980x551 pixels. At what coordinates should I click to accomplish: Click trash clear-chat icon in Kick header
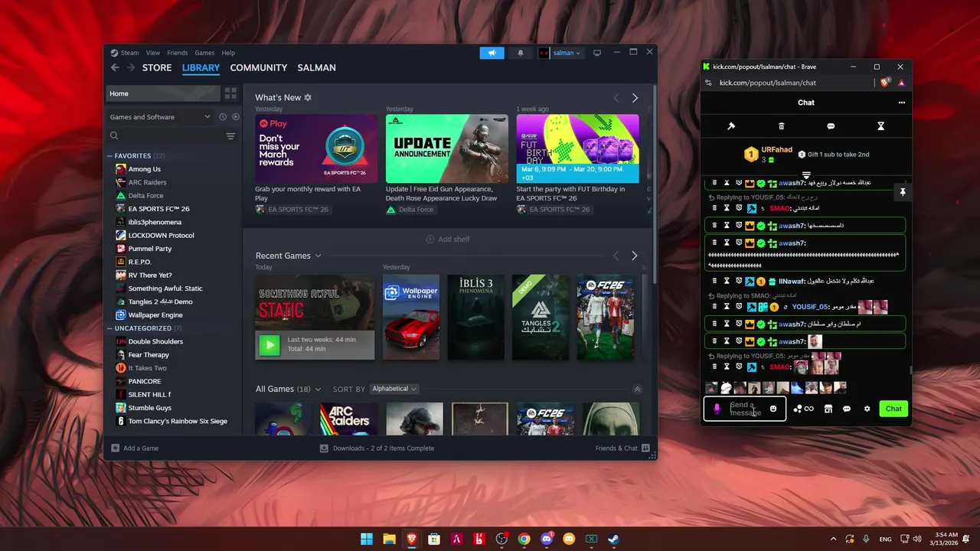point(781,126)
